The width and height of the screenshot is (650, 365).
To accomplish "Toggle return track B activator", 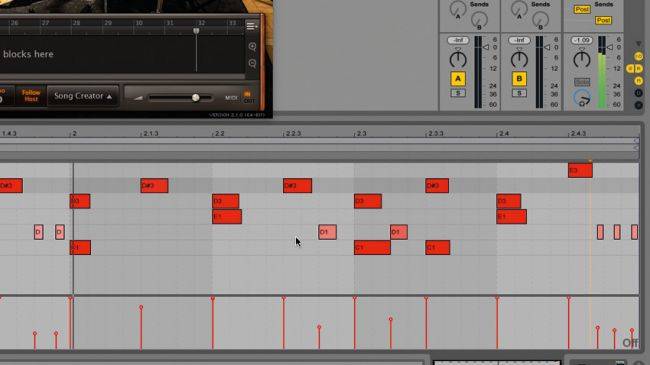I will coord(519,79).
